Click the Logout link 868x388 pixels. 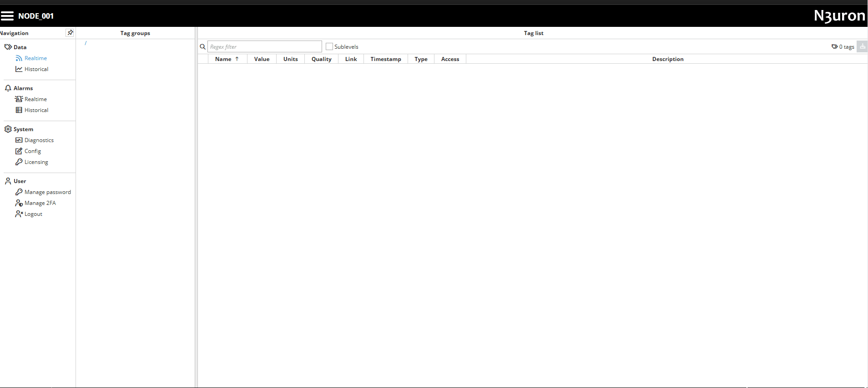pyautogui.click(x=33, y=214)
